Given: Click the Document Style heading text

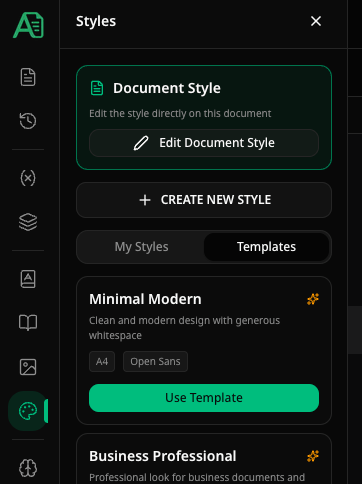Looking at the screenshot, I should click(167, 88).
